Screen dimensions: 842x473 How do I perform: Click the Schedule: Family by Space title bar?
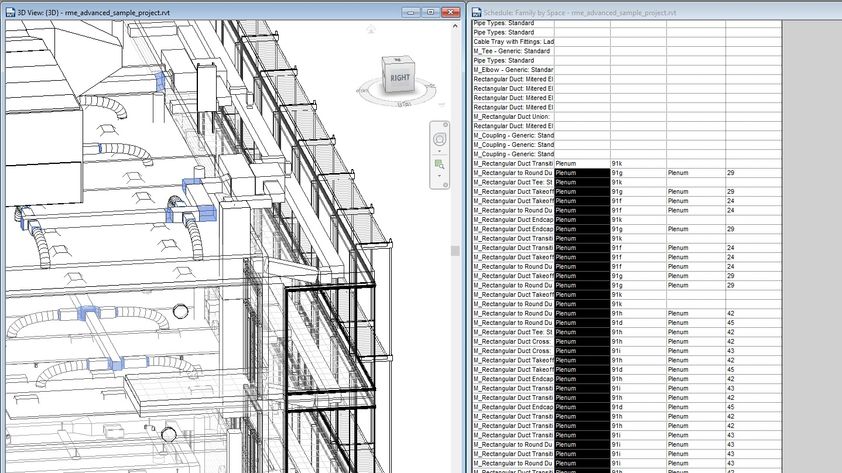(x=580, y=12)
